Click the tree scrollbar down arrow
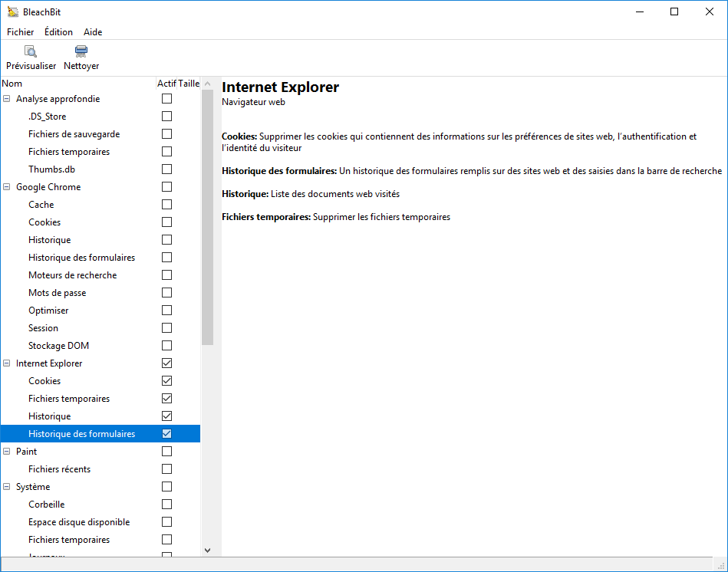This screenshot has width=728, height=572. click(x=208, y=551)
